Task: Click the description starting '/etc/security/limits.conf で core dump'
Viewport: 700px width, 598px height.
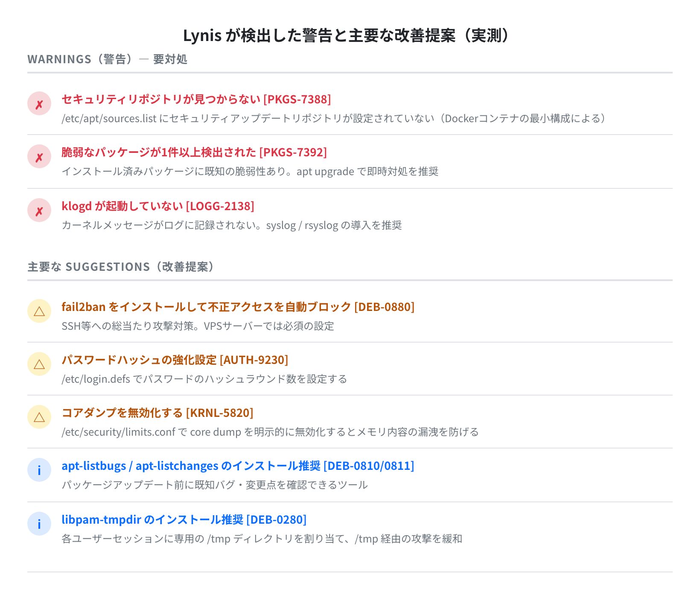Action: point(270,432)
